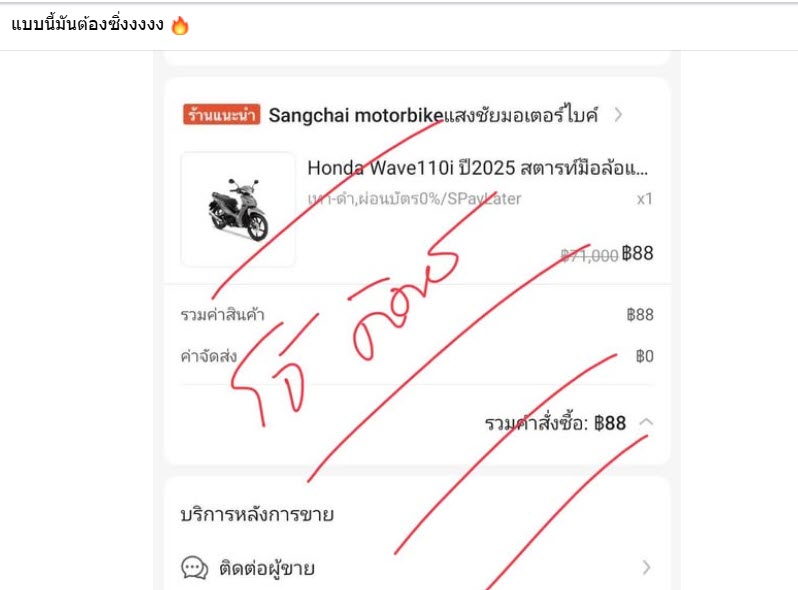
Task: Click the บริการหลังการขาย section heading
Action: 257,514
